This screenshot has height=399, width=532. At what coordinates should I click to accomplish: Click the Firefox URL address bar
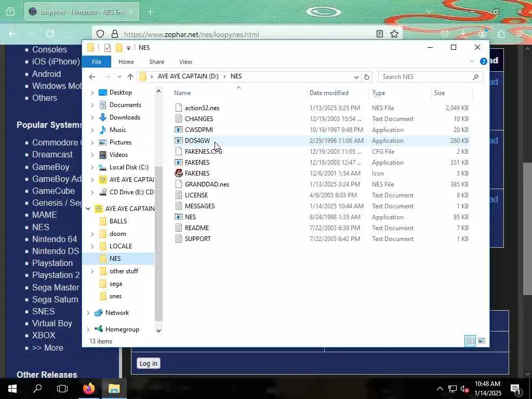click(248, 34)
